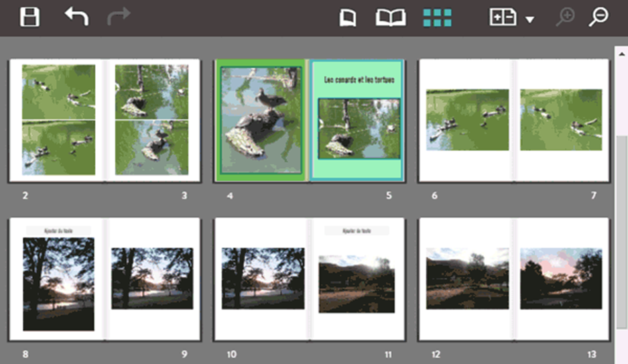The height and width of the screenshot is (364, 628).
Task: Expand the add pages dropdown arrow
Action: click(x=530, y=19)
